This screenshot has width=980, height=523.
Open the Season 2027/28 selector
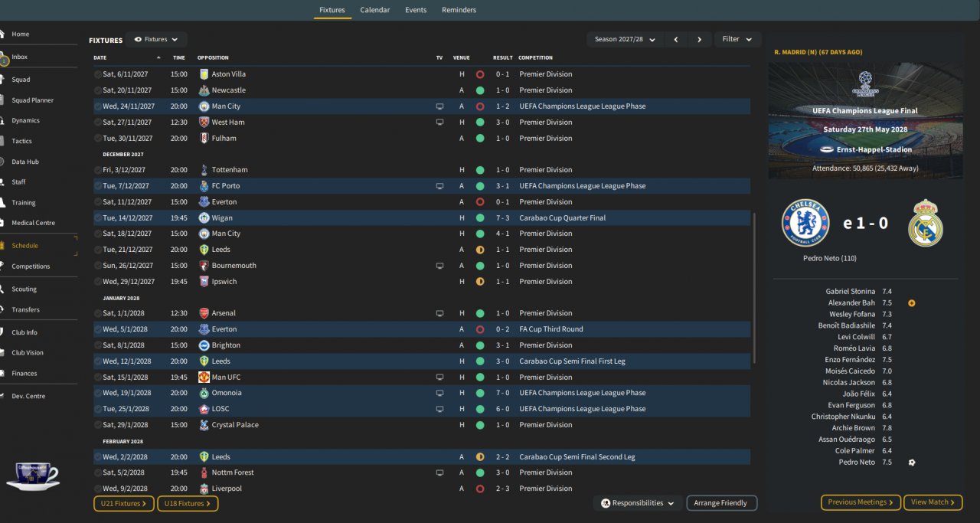pos(626,39)
